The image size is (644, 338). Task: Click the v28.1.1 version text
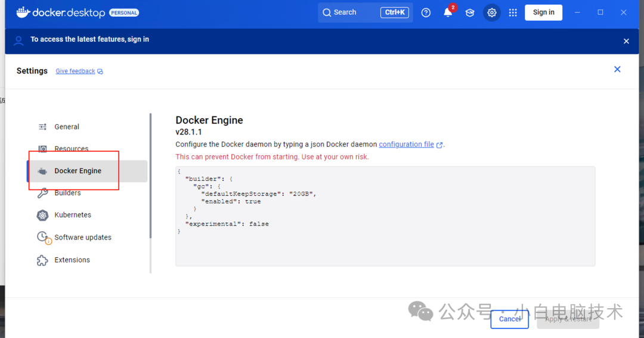(188, 132)
